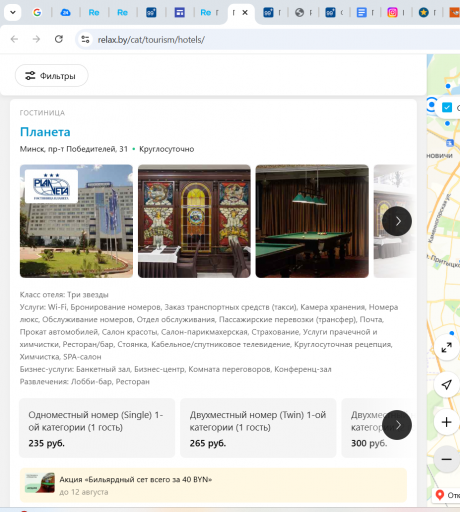460x512 pixels.
Task: Open the blue document icon tab
Action: pyautogui.click(x=361, y=13)
